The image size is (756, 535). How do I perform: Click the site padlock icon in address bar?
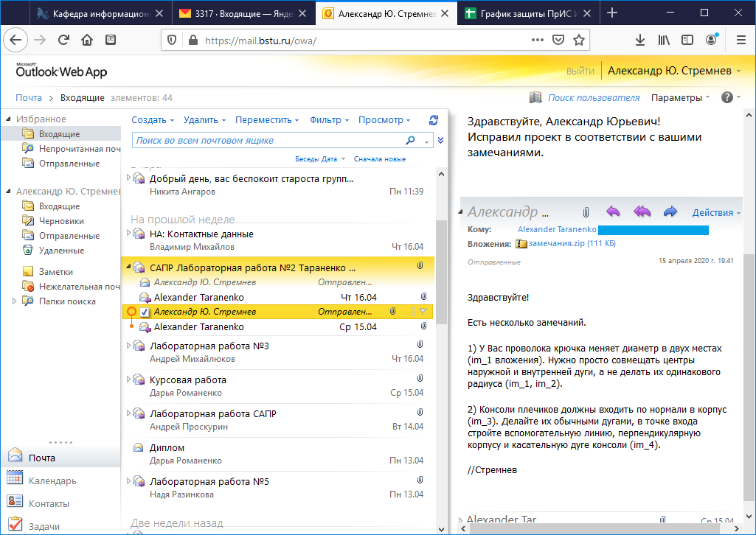pyautogui.click(x=193, y=40)
